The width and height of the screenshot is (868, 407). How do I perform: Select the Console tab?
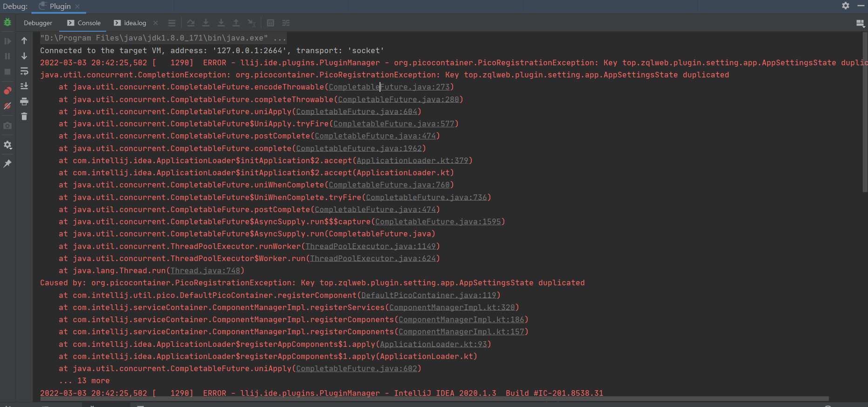(x=84, y=23)
